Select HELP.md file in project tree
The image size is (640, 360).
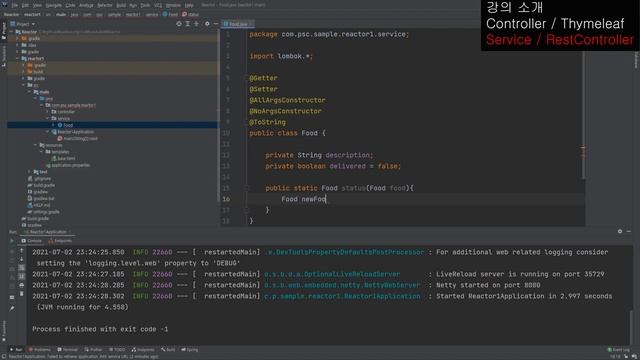click(39, 205)
